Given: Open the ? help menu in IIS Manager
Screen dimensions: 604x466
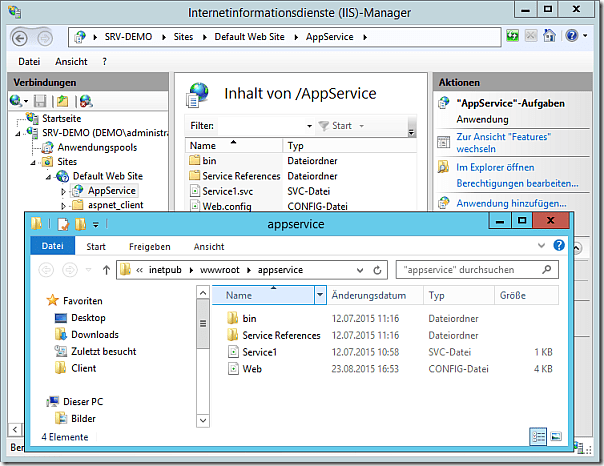Looking at the screenshot, I should (104, 62).
